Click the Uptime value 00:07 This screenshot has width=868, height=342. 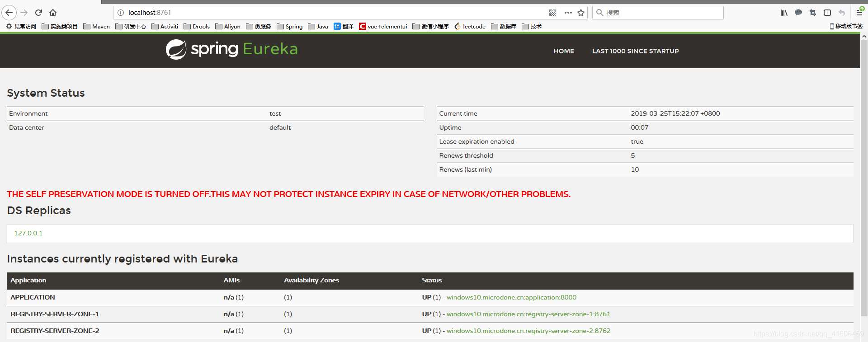click(x=640, y=127)
